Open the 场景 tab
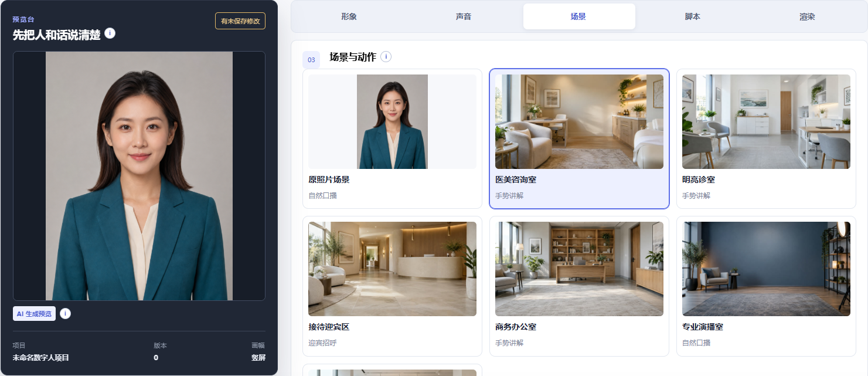Viewport: 868px width, 376px height. tap(579, 16)
